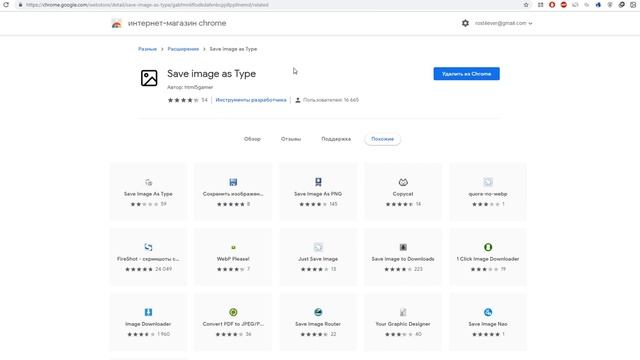Bookmark this page with the star icon

point(526,5)
